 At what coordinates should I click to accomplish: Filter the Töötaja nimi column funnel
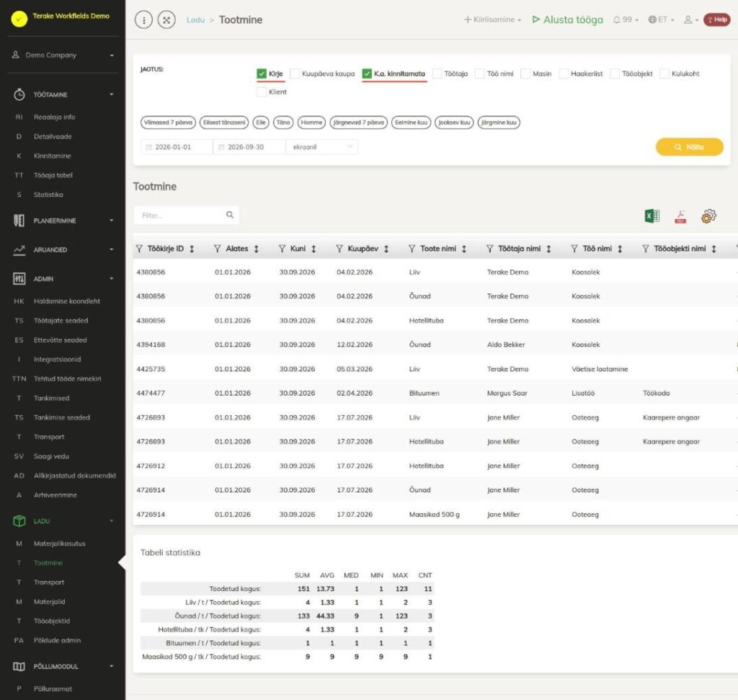[490, 249]
